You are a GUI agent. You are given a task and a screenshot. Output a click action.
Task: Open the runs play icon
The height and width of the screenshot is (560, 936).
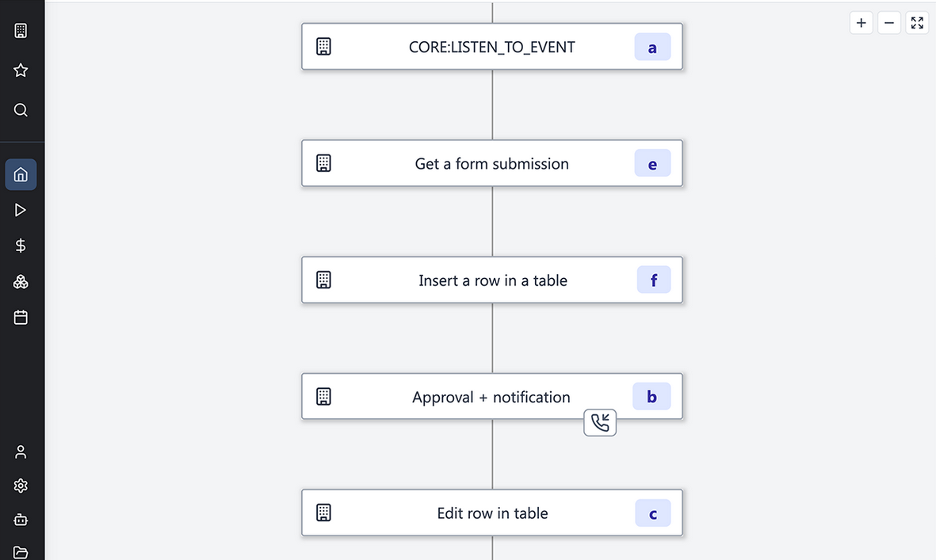tap(21, 210)
